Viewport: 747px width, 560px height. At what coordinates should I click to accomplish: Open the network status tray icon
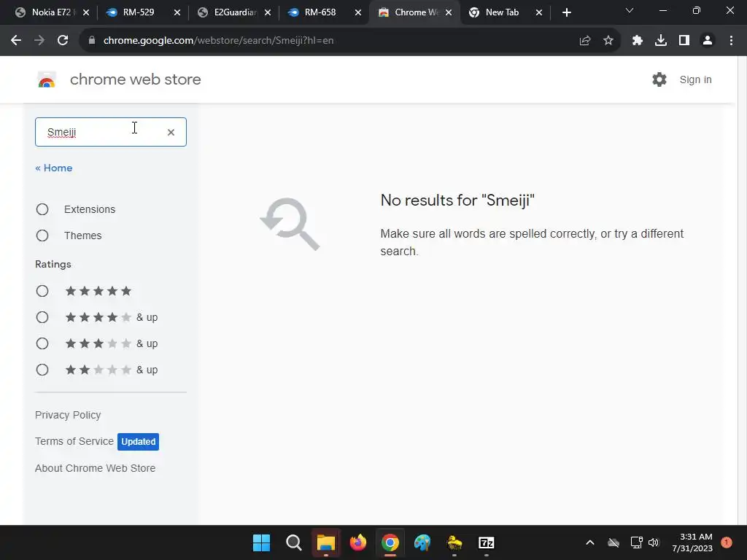636,542
